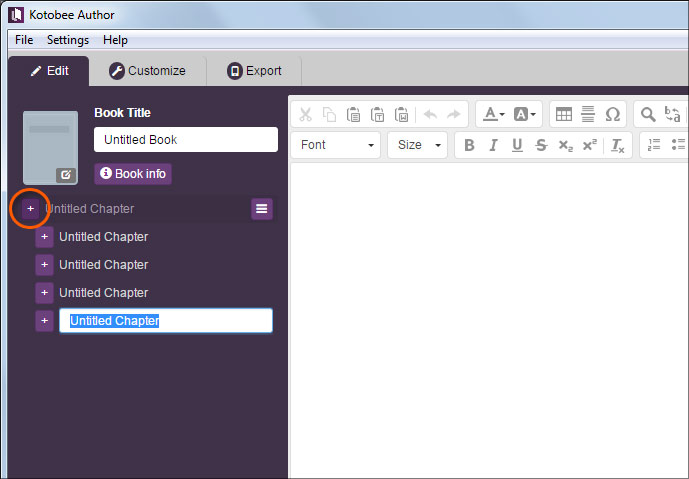
Task: Toggle underline formatting
Action: coord(517,145)
